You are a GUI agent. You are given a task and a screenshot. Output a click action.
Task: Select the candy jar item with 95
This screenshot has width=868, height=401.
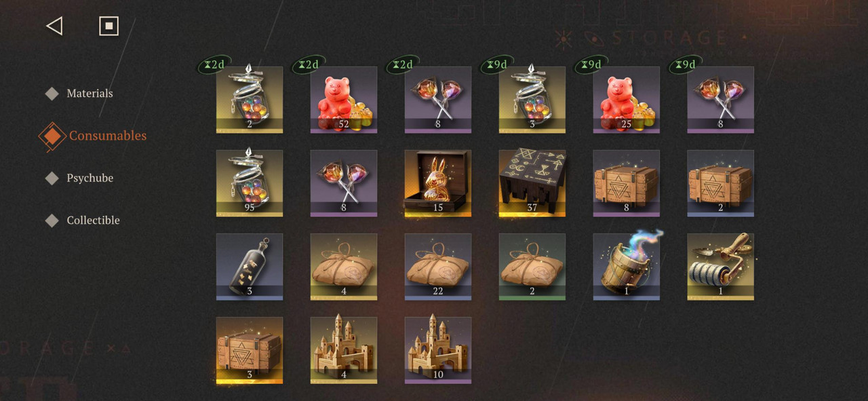[250, 183]
